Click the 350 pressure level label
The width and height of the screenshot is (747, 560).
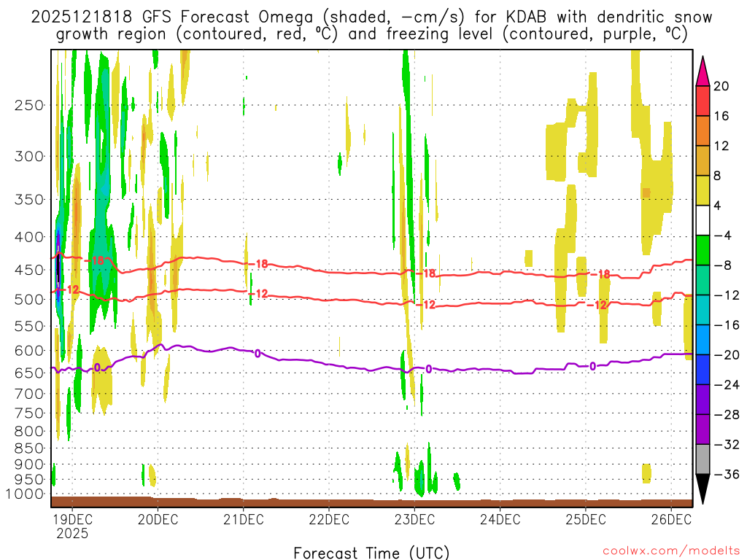click(29, 200)
